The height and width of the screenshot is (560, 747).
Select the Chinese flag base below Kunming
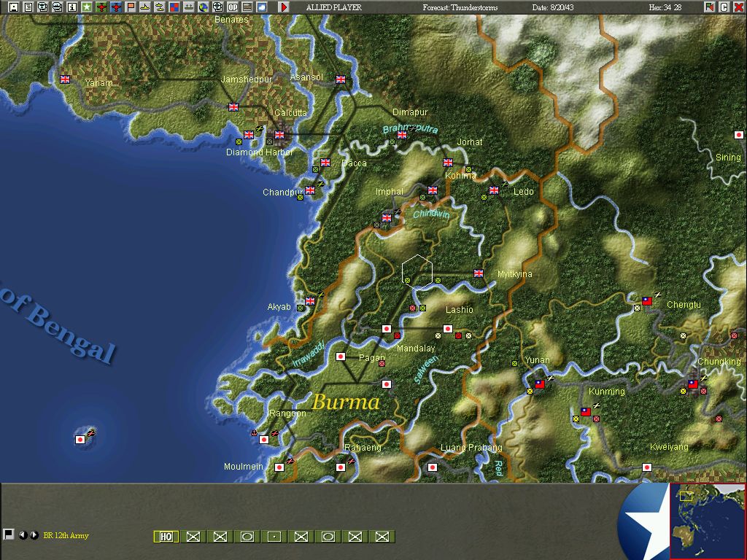(x=586, y=411)
